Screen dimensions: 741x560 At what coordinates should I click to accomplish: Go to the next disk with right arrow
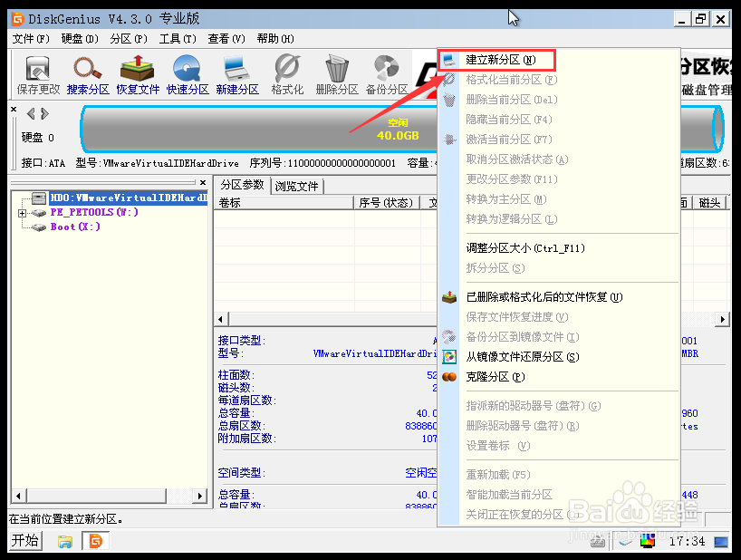point(44,114)
